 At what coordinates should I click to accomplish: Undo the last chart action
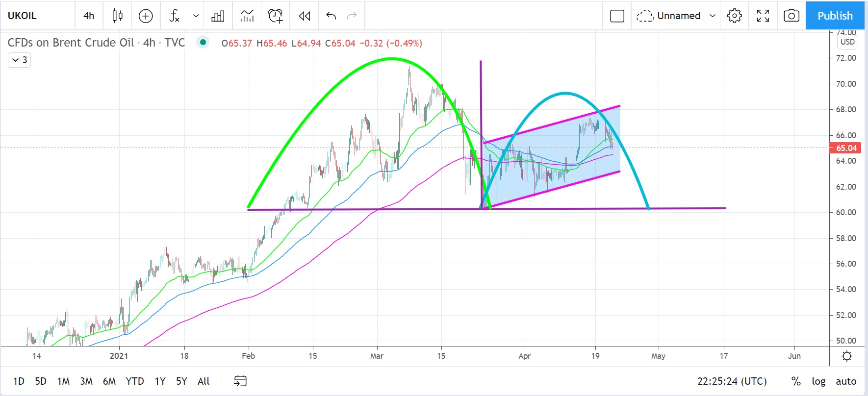coord(331,16)
